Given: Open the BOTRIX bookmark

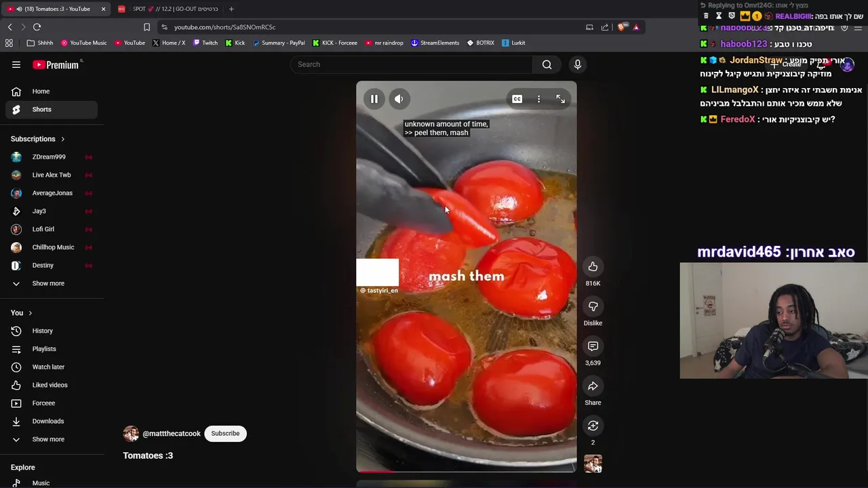Looking at the screenshot, I should pyautogui.click(x=480, y=43).
